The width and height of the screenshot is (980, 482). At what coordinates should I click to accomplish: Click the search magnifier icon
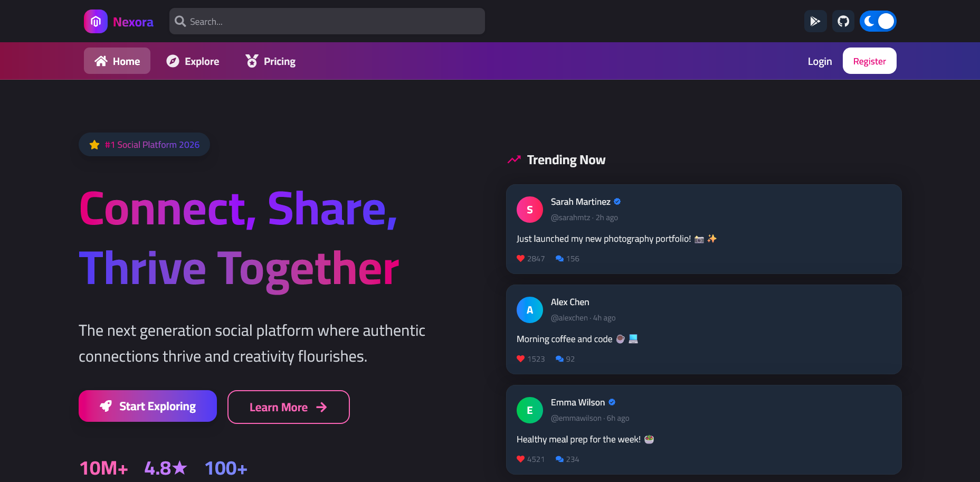(x=180, y=22)
